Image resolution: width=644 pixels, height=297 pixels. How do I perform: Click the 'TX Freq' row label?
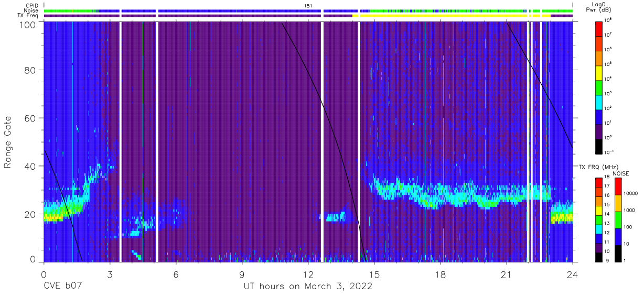[x=28, y=16]
